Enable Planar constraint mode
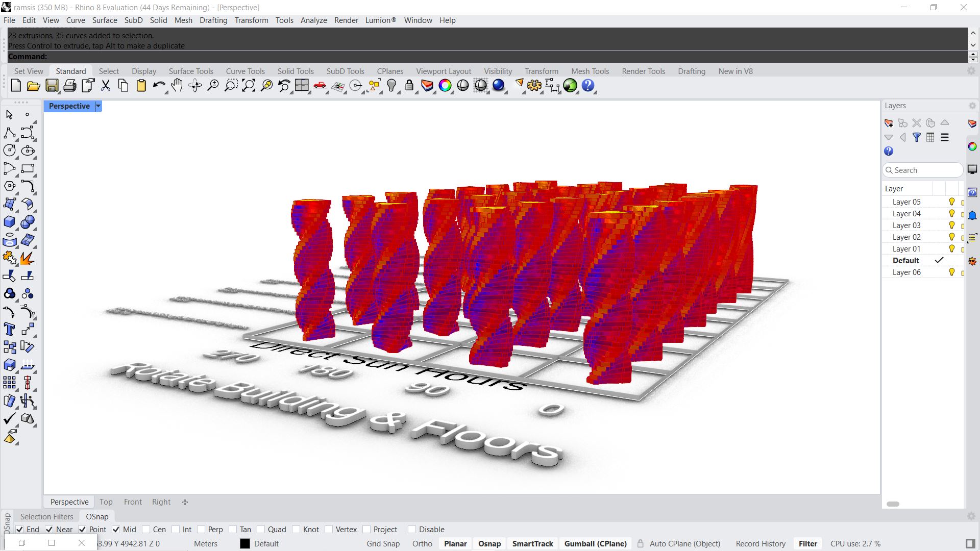Screen dimensions: 980x551 [x=455, y=543]
